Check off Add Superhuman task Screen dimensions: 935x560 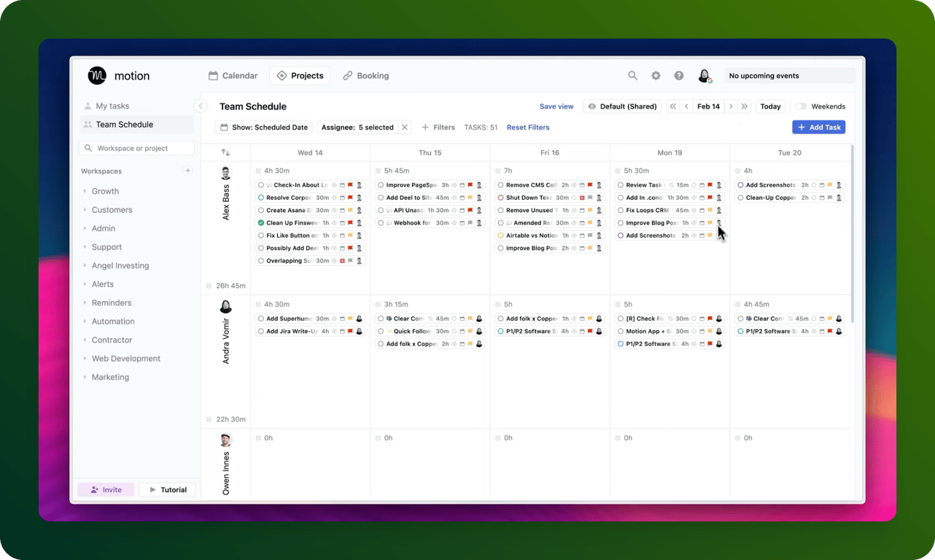click(261, 319)
